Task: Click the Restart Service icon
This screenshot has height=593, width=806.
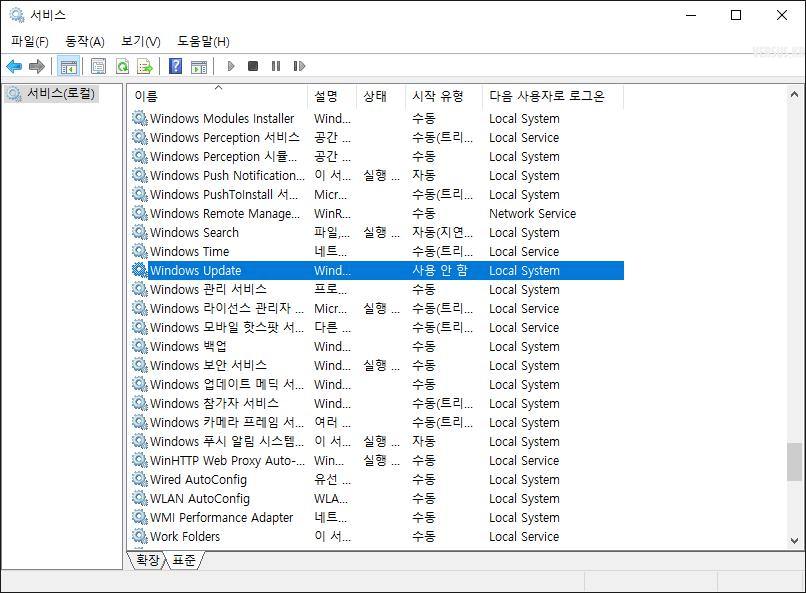Action: pos(299,66)
